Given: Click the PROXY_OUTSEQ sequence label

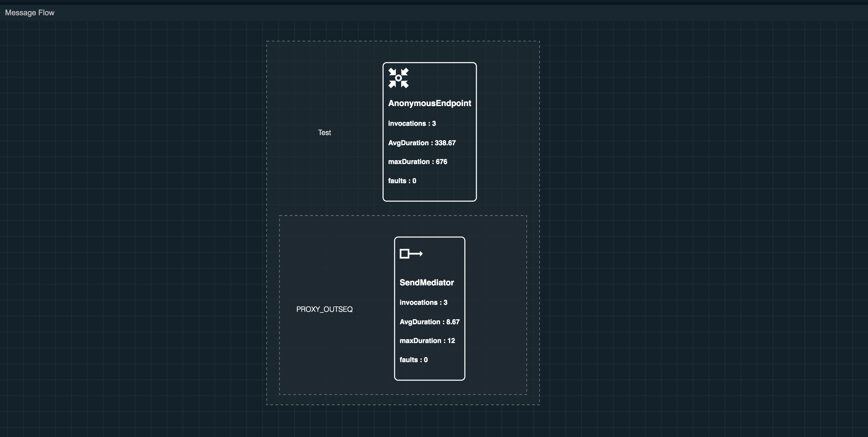Looking at the screenshot, I should (x=324, y=309).
